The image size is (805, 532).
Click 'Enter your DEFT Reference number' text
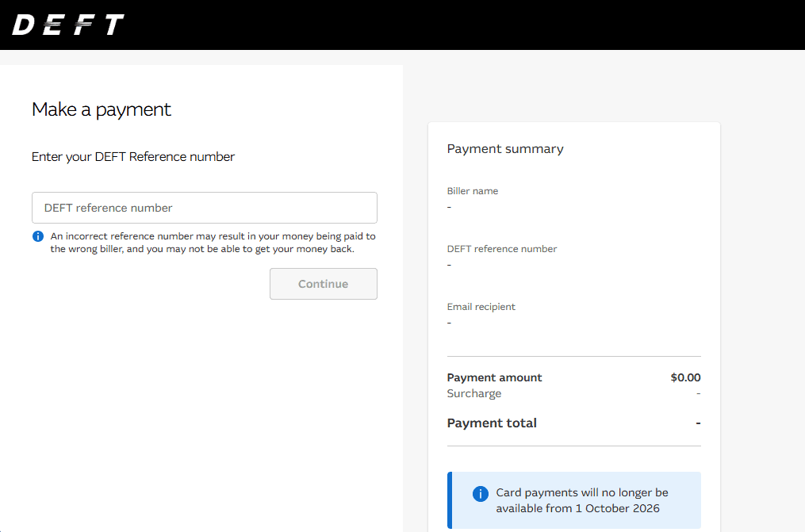point(133,156)
